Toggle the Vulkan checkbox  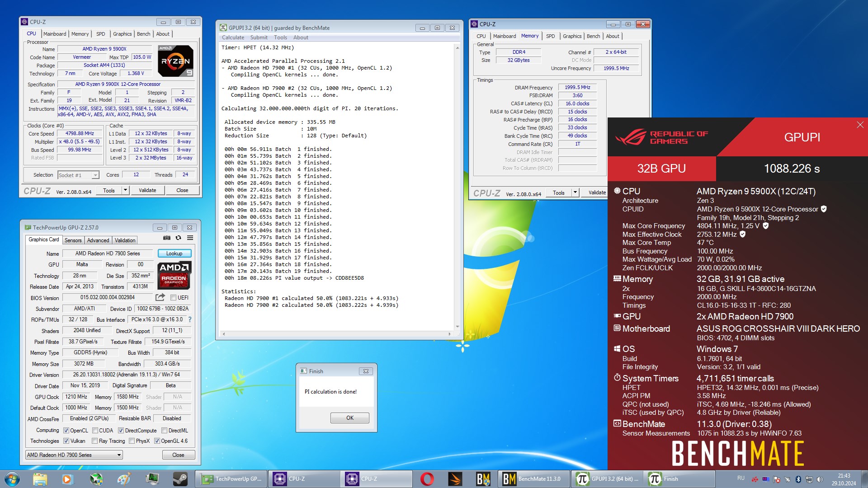coord(66,441)
